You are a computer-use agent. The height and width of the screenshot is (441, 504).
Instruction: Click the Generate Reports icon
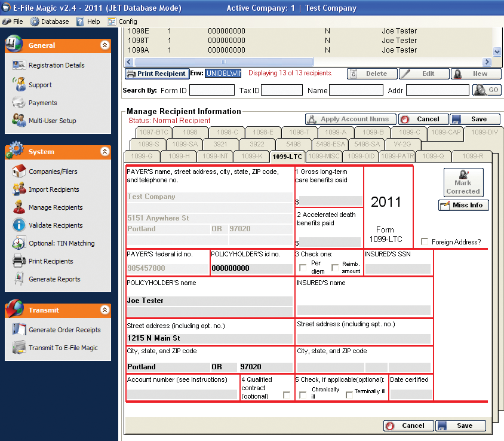tap(19, 279)
